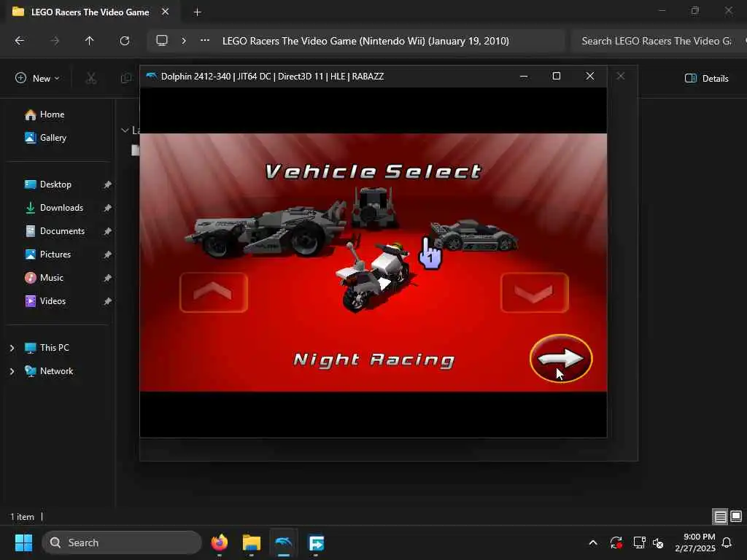The height and width of the screenshot is (560, 747).
Task: Open File Explorer from the taskbar
Action: (252, 542)
